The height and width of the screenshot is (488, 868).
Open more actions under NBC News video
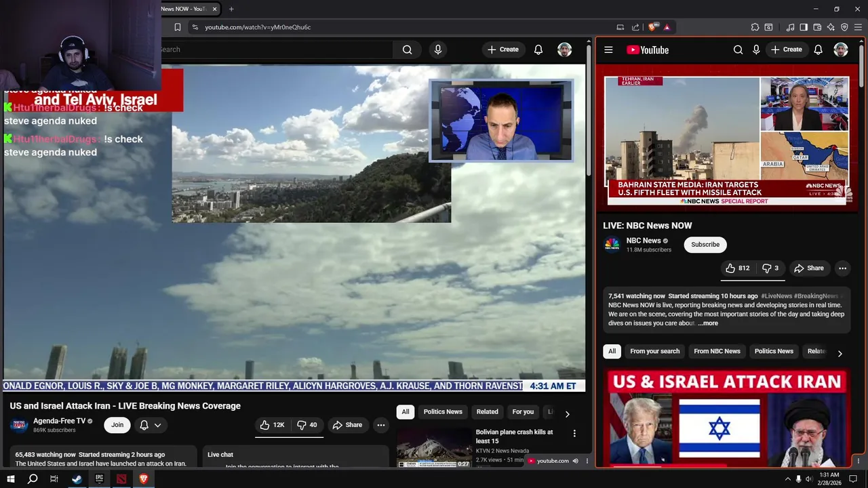[842, 268]
